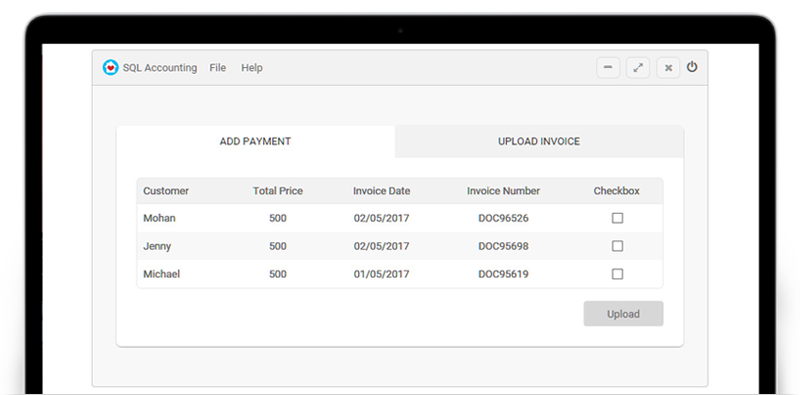The image size is (800, 395).
Task: Click the Total Price column header
Action: [278, 191]
